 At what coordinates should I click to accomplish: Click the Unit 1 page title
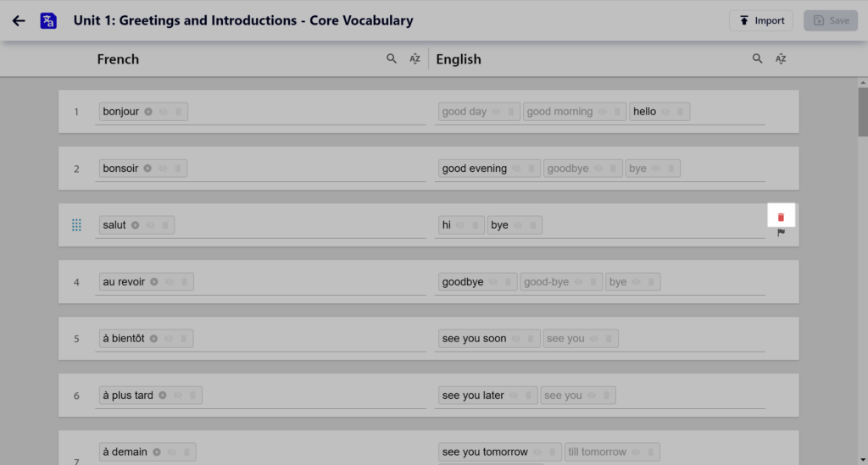(243, 20)
